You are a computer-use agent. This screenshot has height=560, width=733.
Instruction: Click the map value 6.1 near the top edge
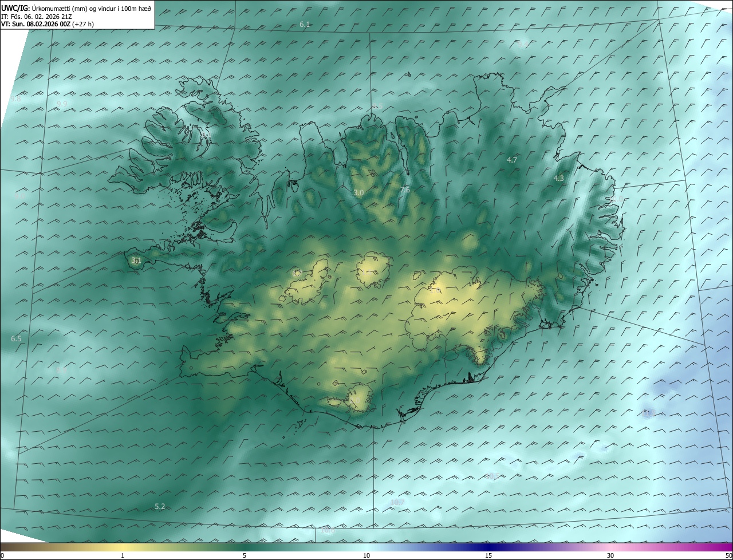pyautogui.click(x=305, y=24)
